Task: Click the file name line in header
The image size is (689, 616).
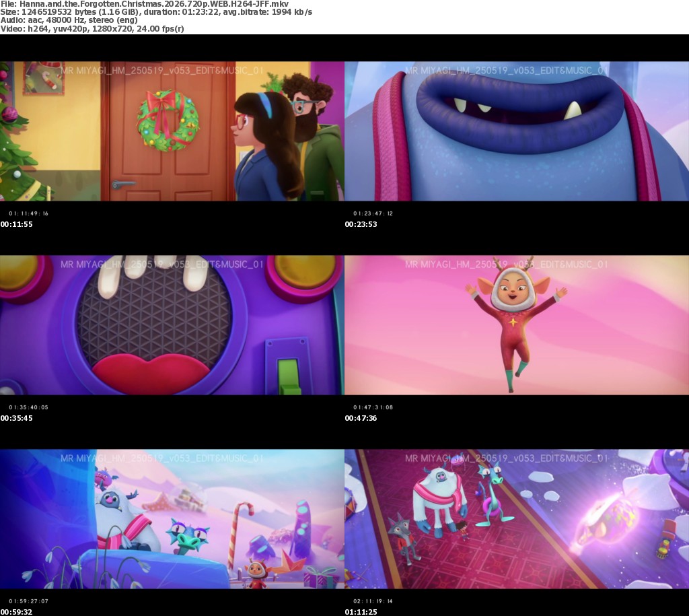Action: tap(145, 4)
